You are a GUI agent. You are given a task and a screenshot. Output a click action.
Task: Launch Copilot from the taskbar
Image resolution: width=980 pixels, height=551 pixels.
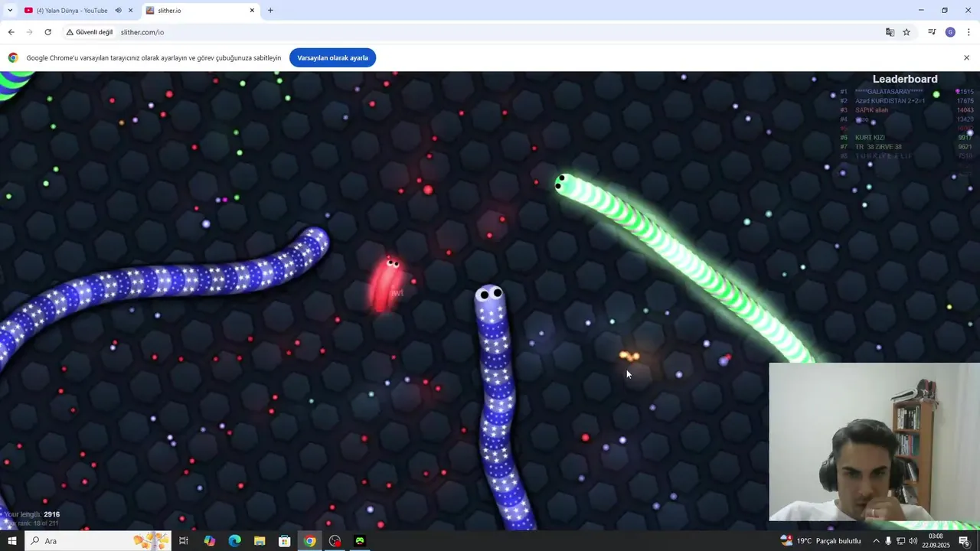210,541
